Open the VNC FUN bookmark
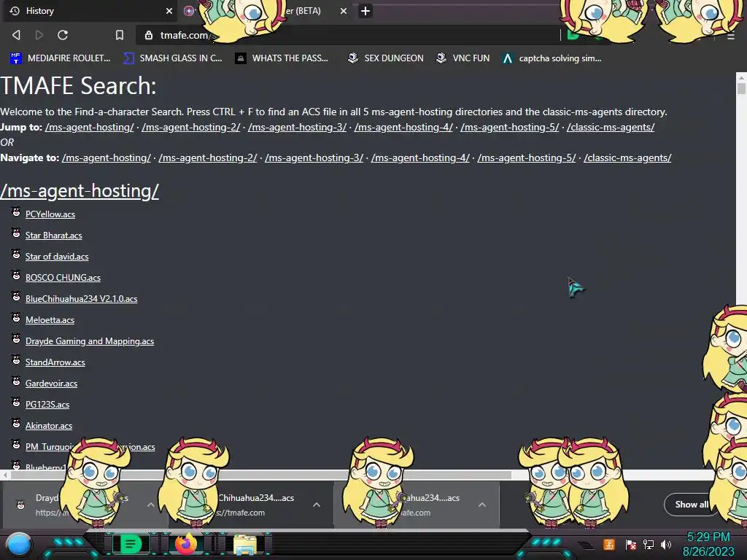 (463, 58)
